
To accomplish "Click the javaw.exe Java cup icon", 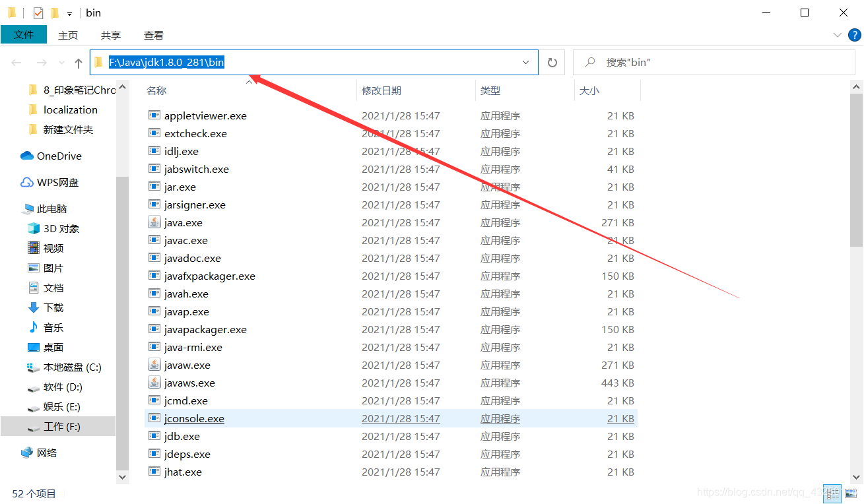I will click(154, 365).
